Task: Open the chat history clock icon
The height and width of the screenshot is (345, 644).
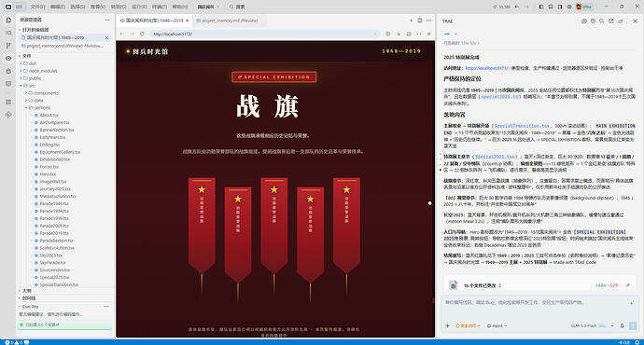Action: coord(593,21)
